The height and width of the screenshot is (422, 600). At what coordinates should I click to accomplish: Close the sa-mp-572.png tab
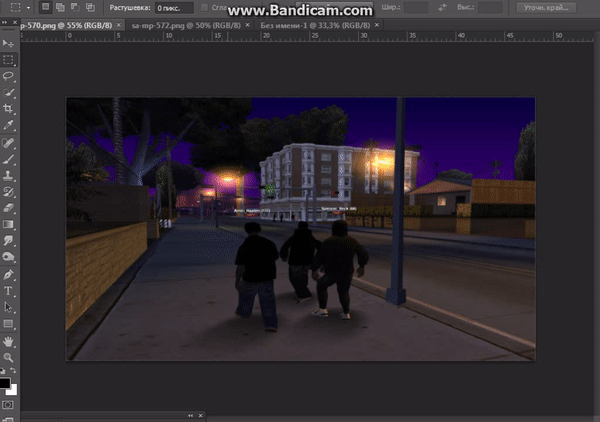[x=248, y=25]
